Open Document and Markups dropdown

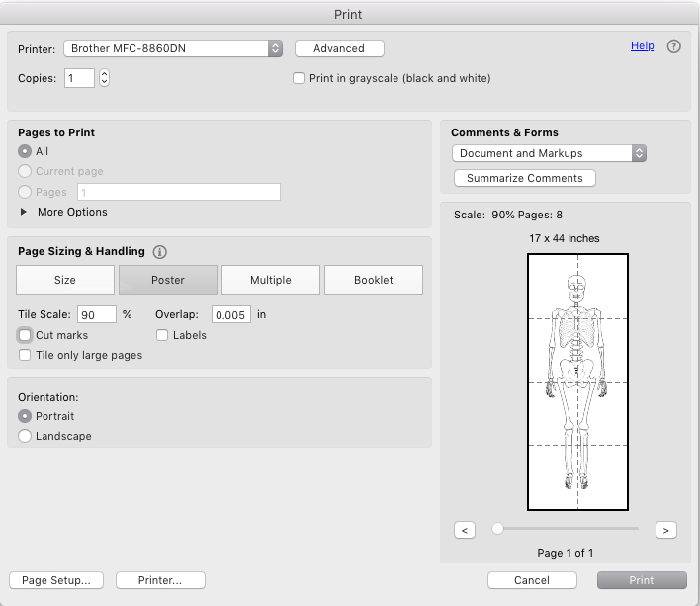click(x=549, y=153)
